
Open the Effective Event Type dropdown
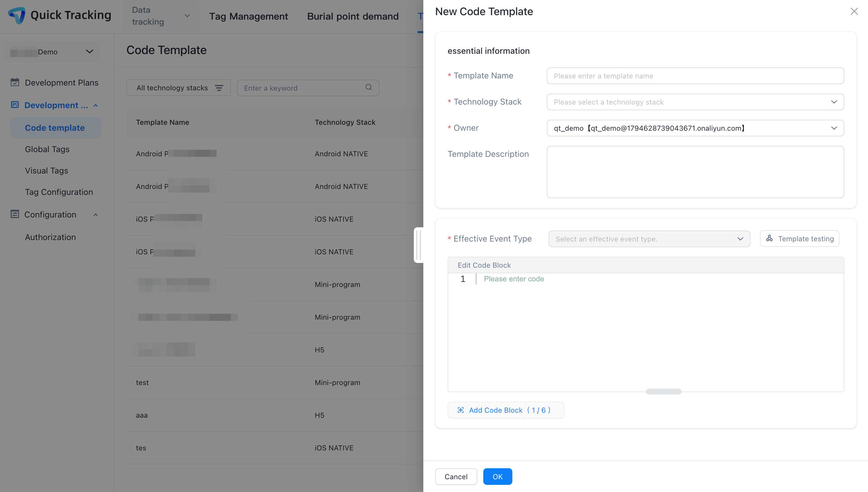(649, 239)
